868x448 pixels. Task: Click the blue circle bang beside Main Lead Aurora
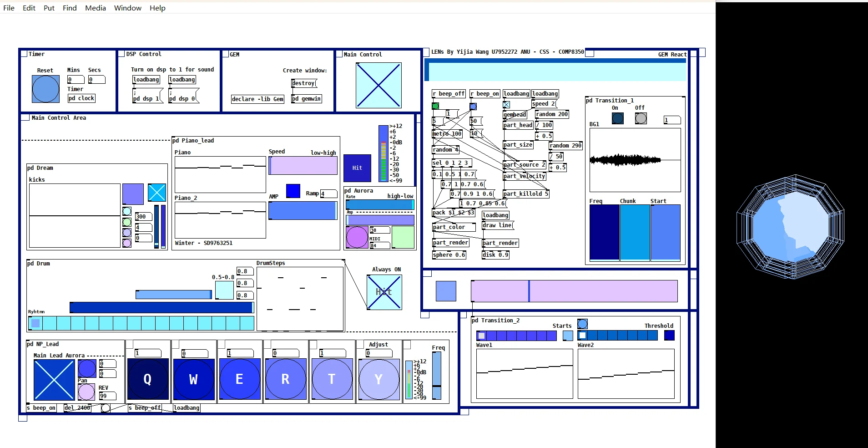pos(87,368)
